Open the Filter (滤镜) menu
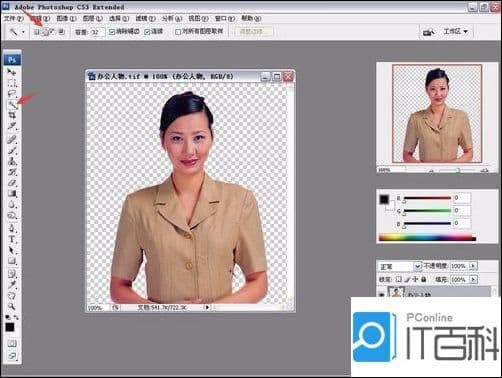This screenshot has width=502, height=378. pyautogui.click(x=146, y=19)
